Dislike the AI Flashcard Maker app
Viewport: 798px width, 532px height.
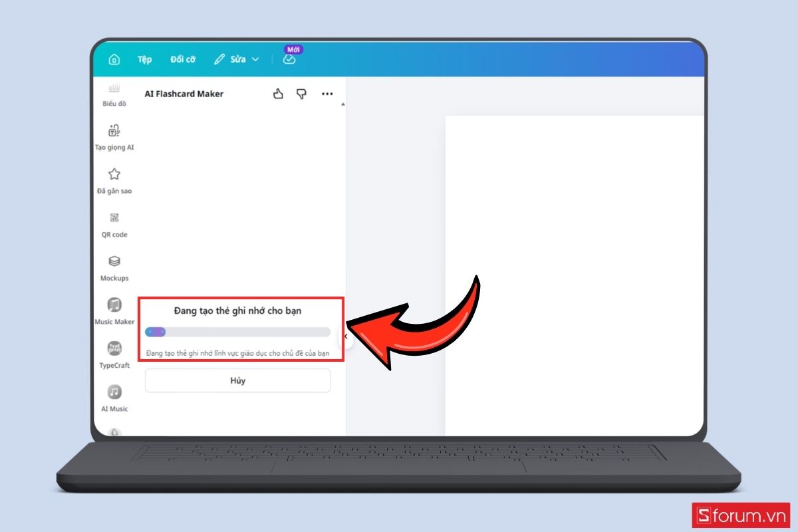[x=301, y=94]
